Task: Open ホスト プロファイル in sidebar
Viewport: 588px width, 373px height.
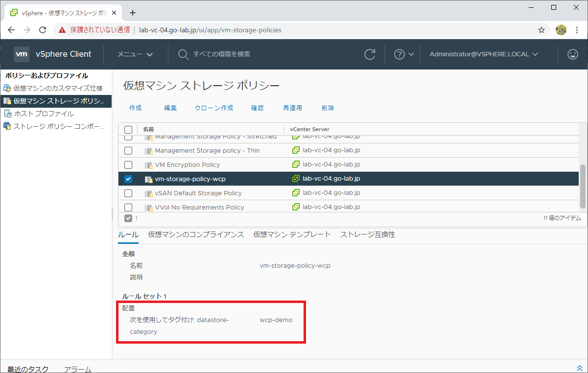Action: pyautogui.click(x=44, y=114)
